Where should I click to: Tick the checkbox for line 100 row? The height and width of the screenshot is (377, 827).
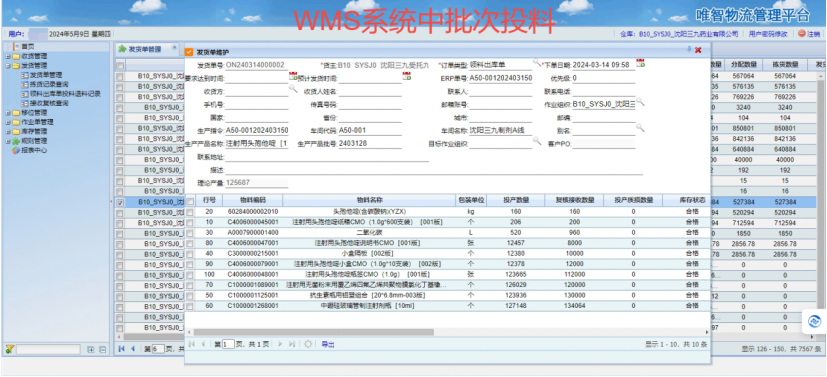190,275
